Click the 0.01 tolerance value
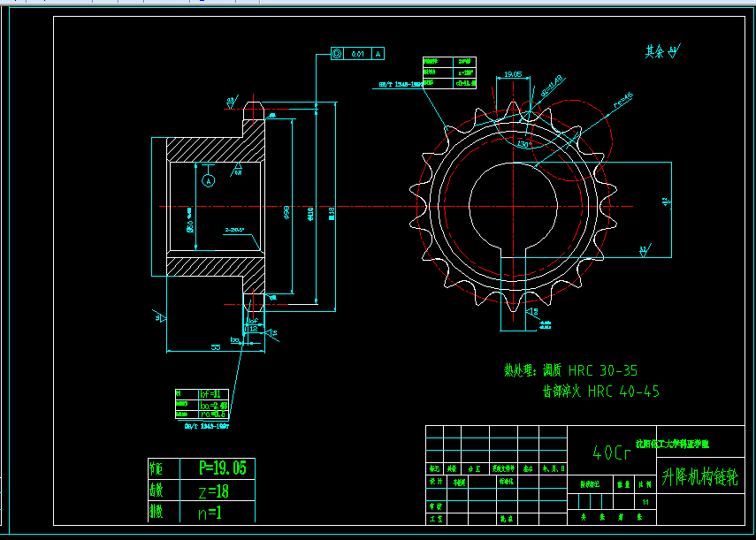Screen dimensions: 756x540 coord(358,54)
